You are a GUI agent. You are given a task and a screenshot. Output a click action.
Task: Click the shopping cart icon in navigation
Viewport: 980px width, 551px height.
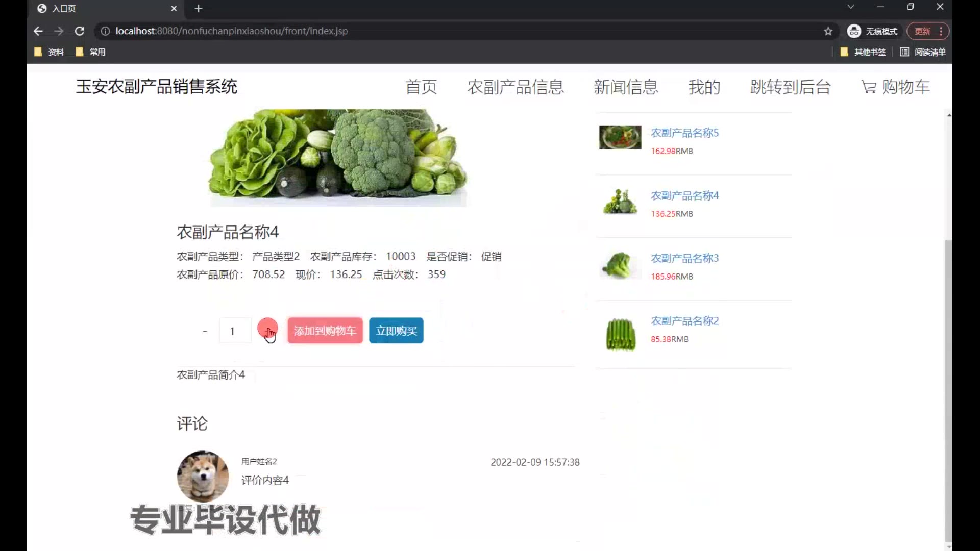[869, 87]
